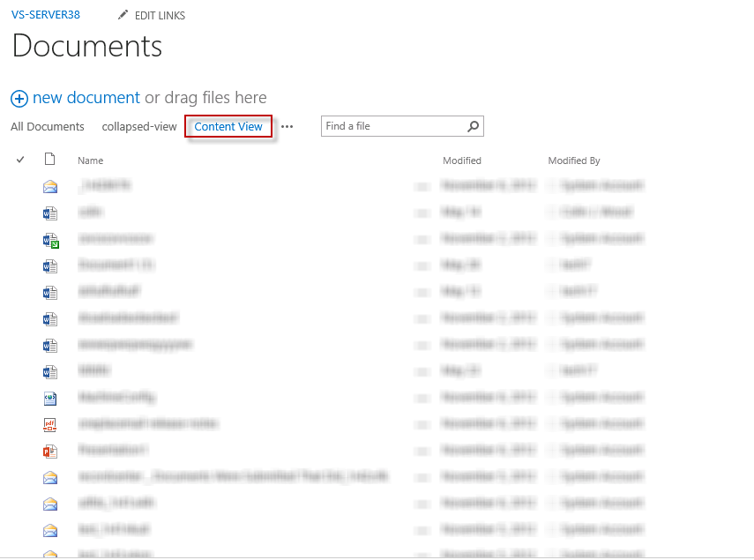The width and height of the screenshot is (754, 560).
Task: Click the Excel file icon in the list
Action: pyautogui.click(x=50, y=240)
